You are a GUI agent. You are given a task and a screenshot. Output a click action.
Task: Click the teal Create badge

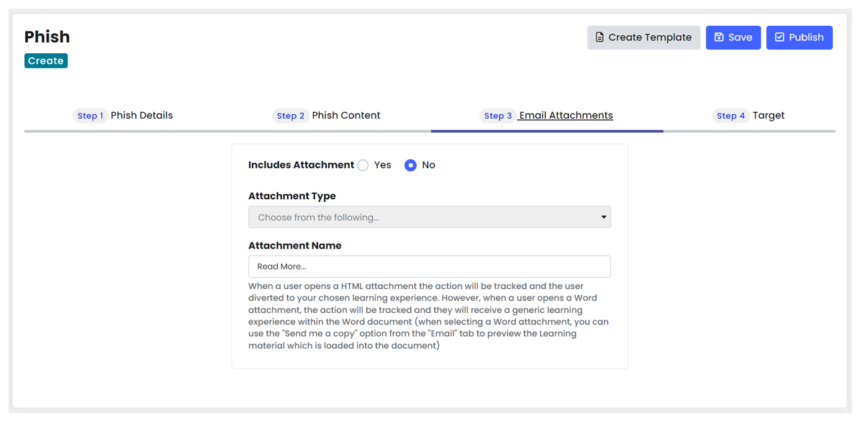46,61
